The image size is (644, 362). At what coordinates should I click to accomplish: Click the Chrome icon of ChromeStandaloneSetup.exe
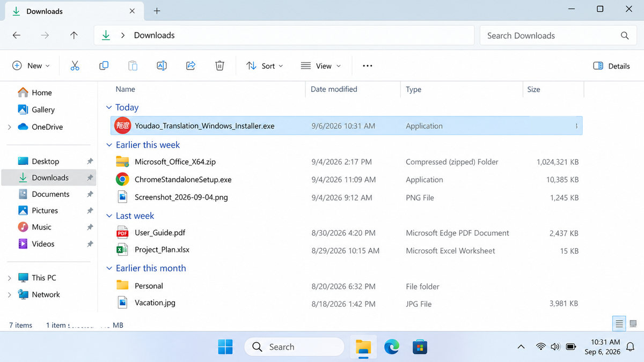coord(122,179)
